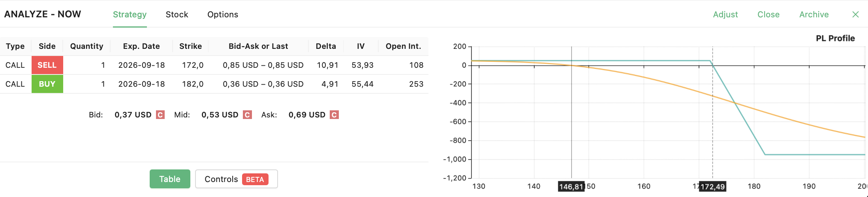Click the Close position link
Screen dimensions: 868x197
coord(768,15)
